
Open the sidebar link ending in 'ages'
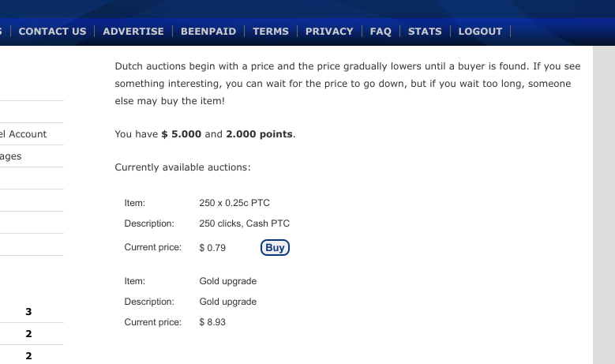tap(11, 156)
